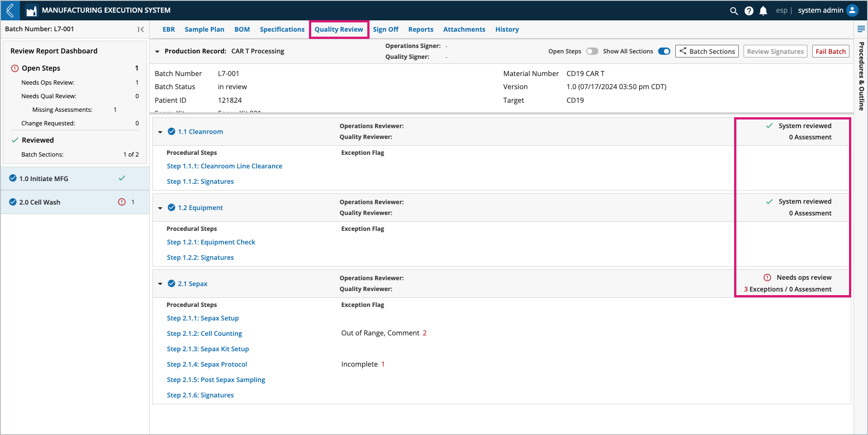
Task: Click the factory logo icon
Action: point(31,10)
